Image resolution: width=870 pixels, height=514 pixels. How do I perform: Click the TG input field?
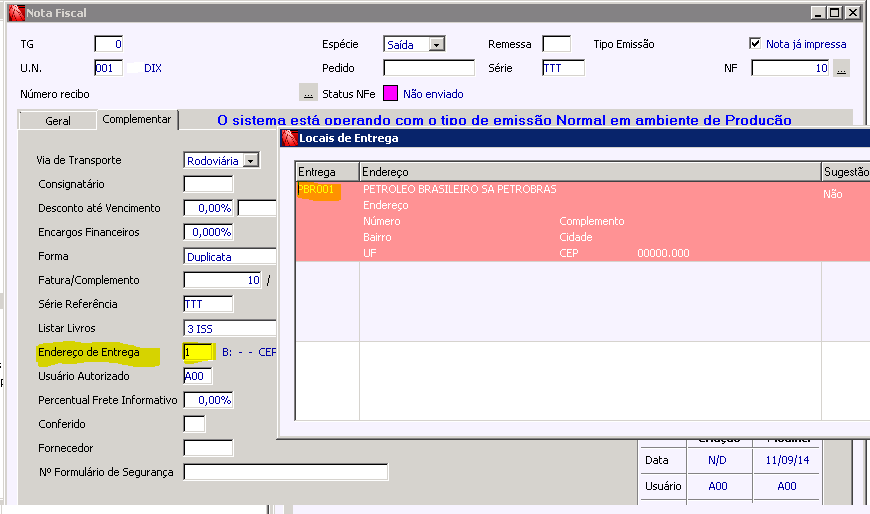109,44
